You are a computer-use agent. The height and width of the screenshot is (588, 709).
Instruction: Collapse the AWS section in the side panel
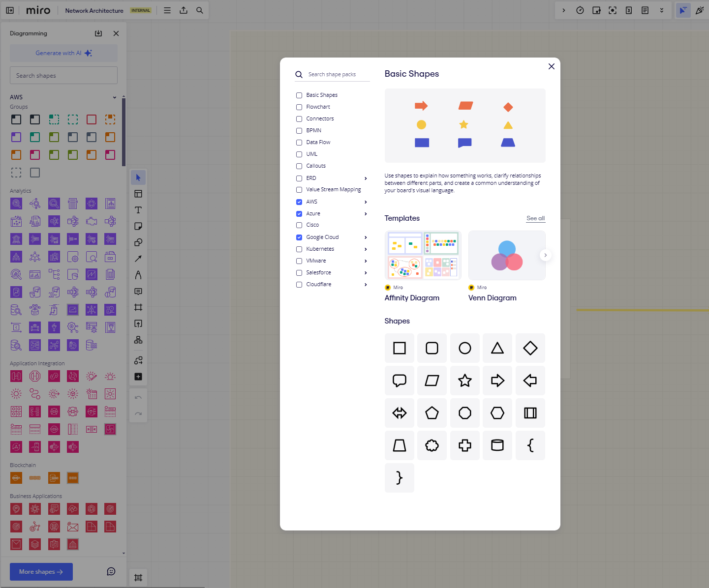click(x=114, y=97)
